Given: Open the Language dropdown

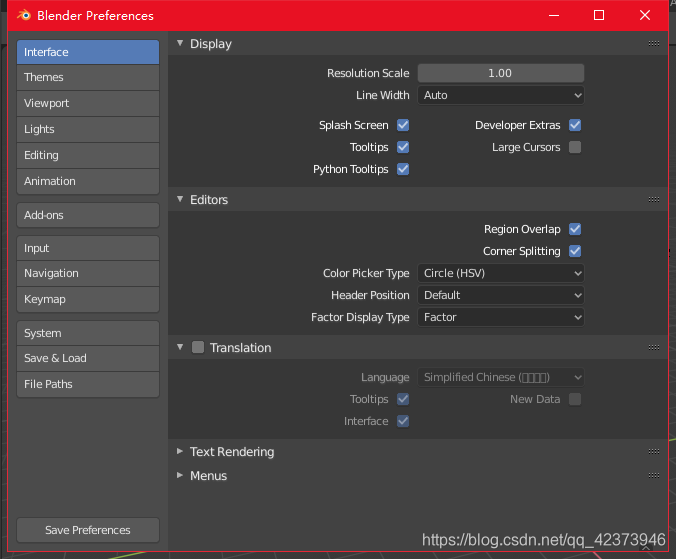Looking at the screenshot, I should 501,378.
